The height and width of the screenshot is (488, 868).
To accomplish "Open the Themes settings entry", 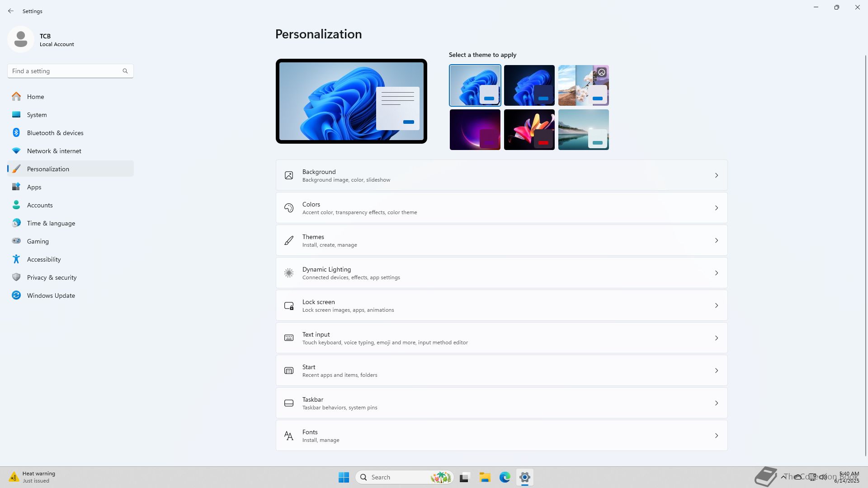I will [501, 240].
